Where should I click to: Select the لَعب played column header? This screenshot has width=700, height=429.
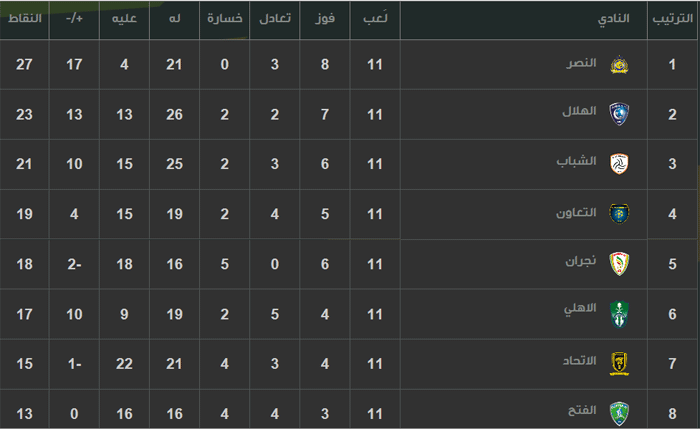(x=375, y=18)
